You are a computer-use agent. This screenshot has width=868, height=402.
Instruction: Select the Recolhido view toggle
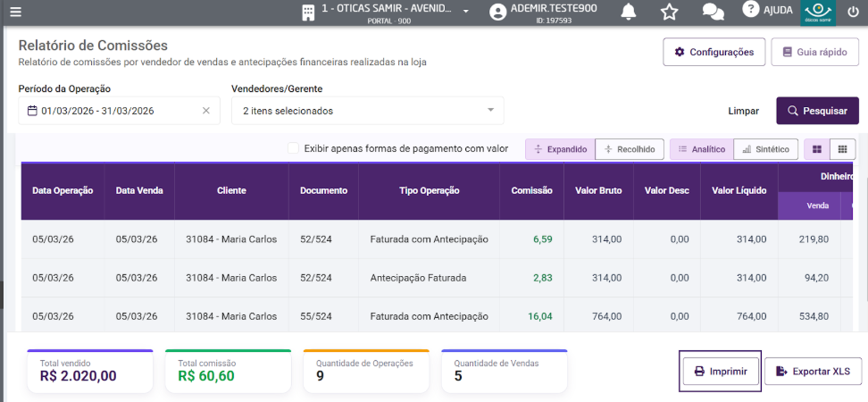pos(630,149)
